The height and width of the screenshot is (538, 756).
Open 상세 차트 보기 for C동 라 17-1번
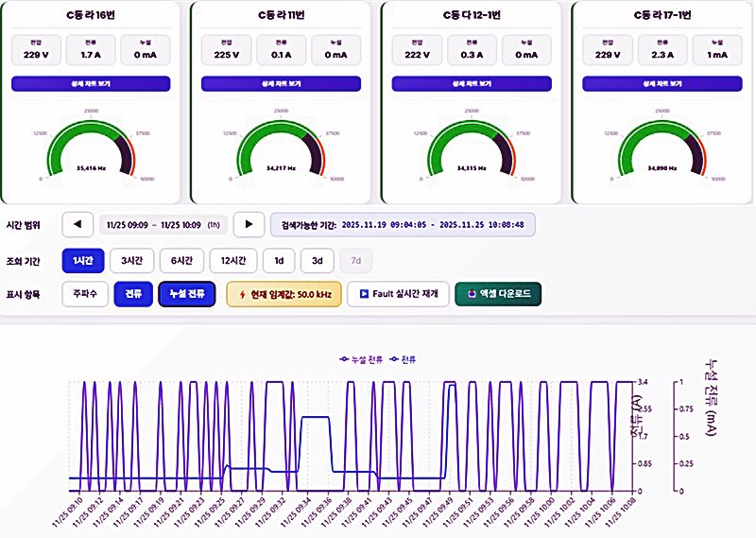661,84
